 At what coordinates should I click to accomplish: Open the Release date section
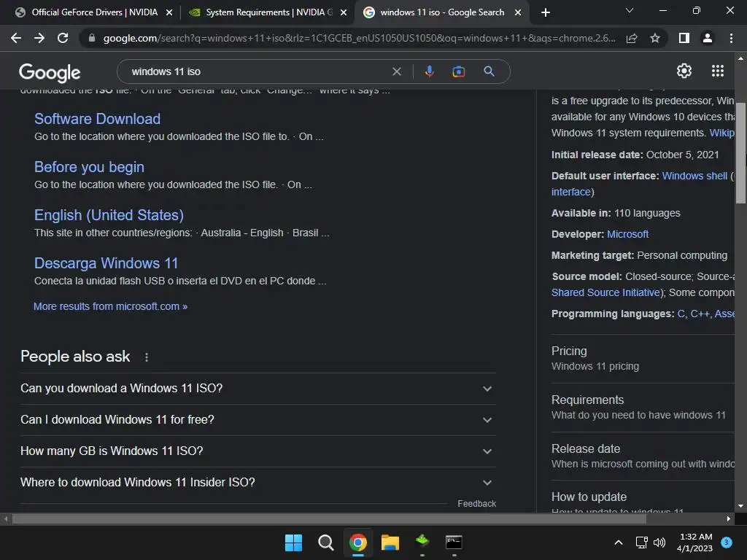pos(643,456)
